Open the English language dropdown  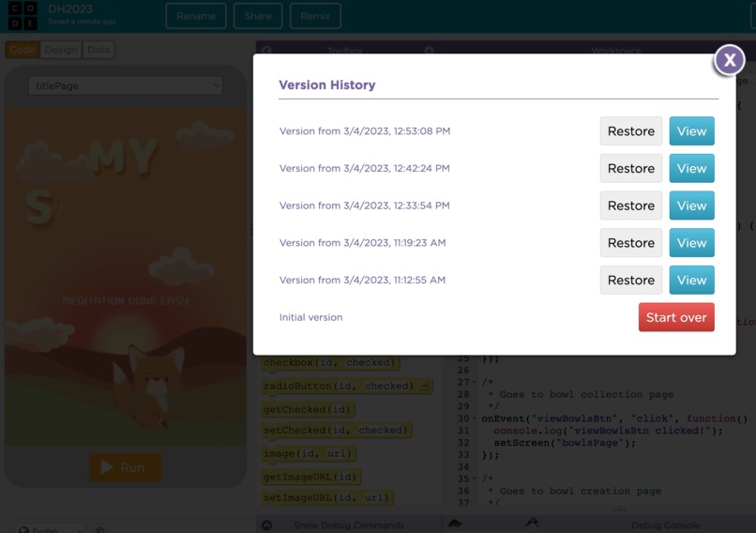point(50,529)
